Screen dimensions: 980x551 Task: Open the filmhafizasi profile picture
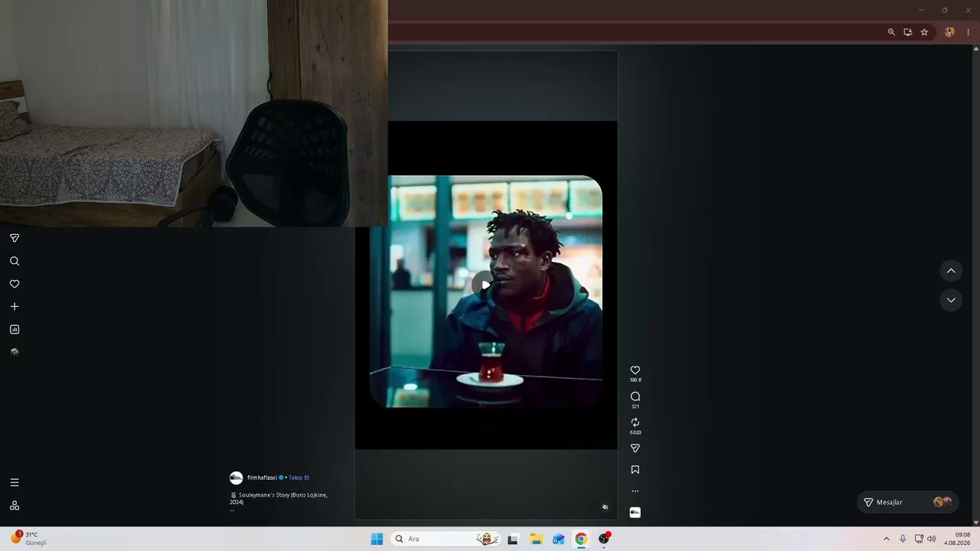(x=237, y=478)
